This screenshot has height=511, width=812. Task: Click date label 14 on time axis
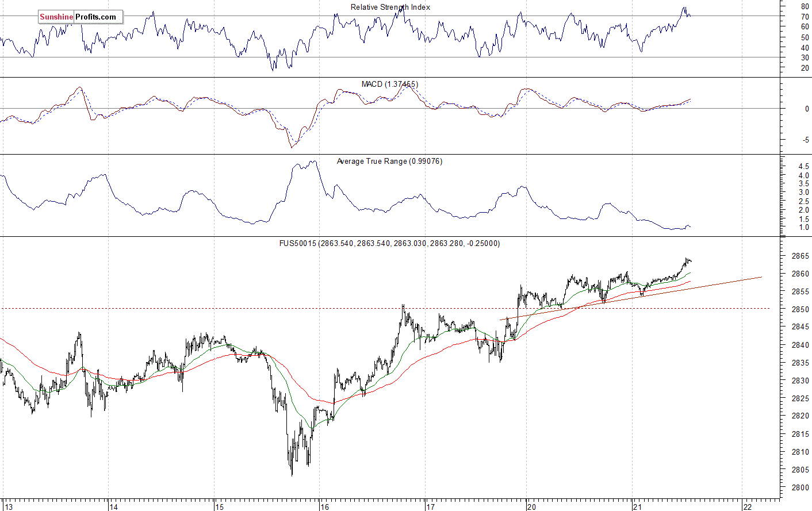click(113, 507)
